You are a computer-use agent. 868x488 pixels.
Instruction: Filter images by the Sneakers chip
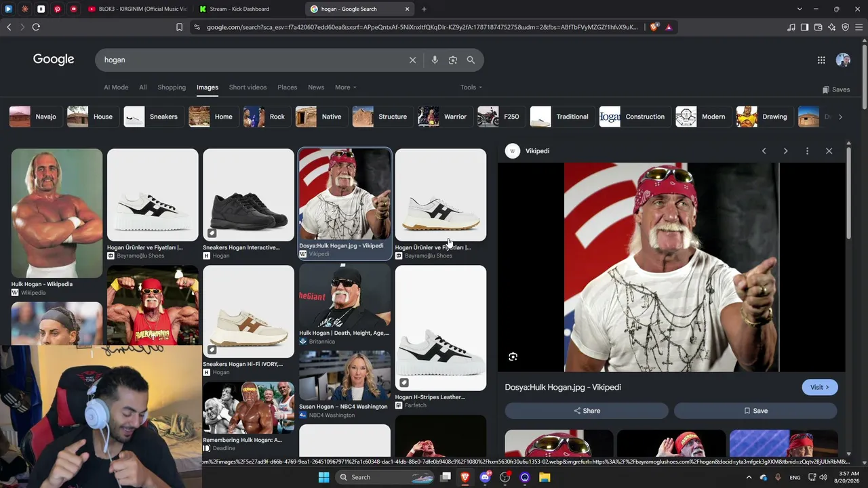point(153,117)
